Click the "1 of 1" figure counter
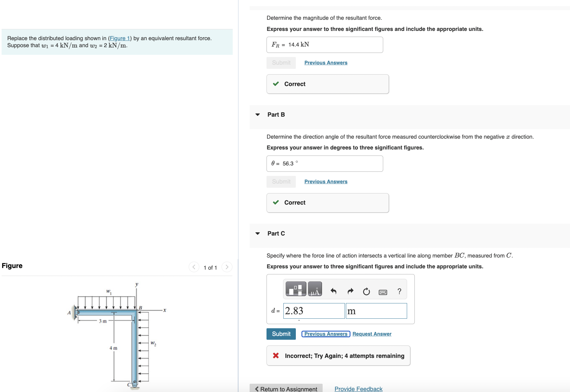The image size is (570, 392). (210, 268)
